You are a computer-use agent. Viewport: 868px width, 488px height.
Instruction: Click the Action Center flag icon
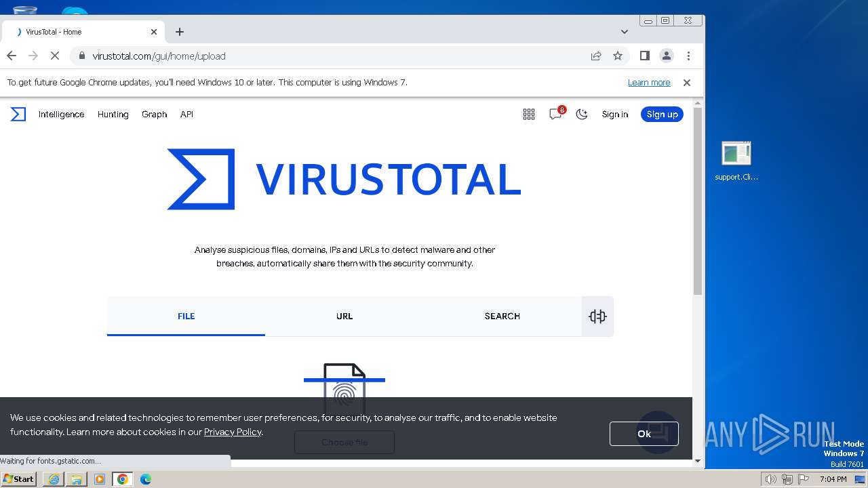(x=804, y=479)
